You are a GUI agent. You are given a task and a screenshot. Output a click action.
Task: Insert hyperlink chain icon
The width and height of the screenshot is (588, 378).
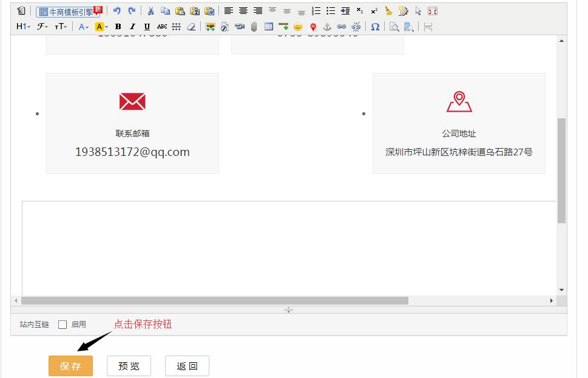pyautogui.click(x=341, y=26)
